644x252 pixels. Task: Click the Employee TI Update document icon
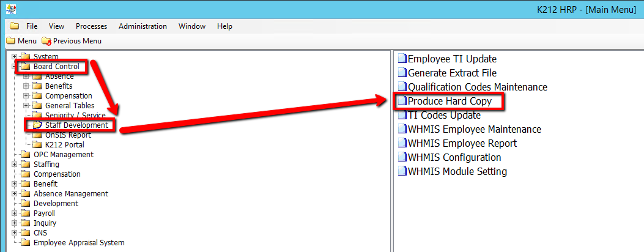pyautogui.click(x=402, y=59)
